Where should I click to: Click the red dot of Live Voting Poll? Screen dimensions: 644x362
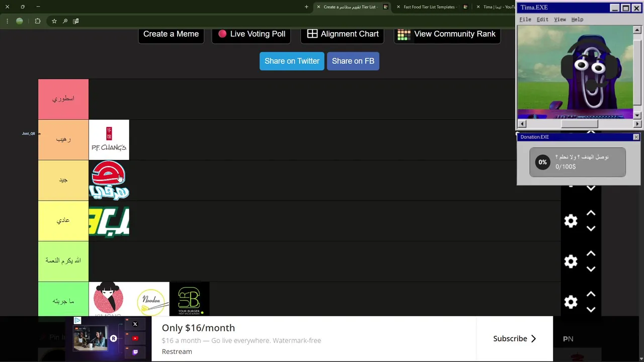[x=222, y=34]
